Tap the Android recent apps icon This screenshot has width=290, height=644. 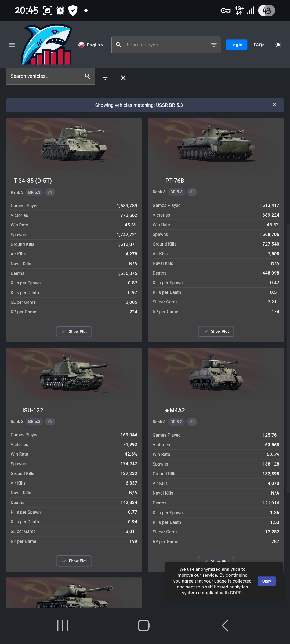pyautogui.click(x=63, y=625)
